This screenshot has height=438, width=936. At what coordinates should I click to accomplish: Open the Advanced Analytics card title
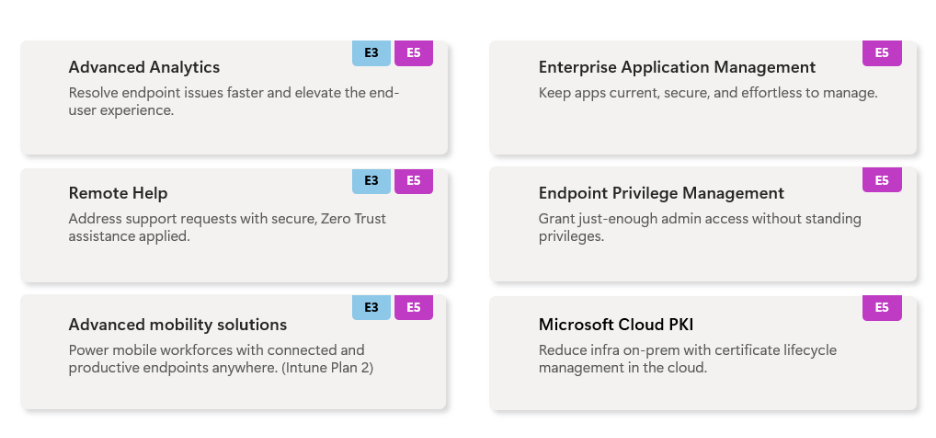(144, 67)
